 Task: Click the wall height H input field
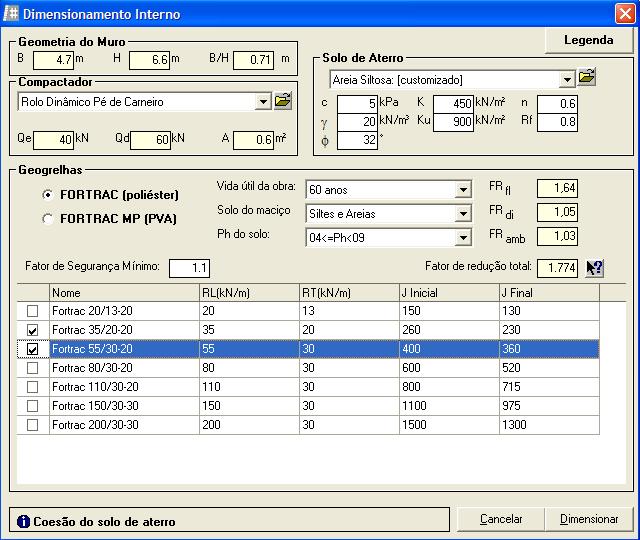click(149, 60)
